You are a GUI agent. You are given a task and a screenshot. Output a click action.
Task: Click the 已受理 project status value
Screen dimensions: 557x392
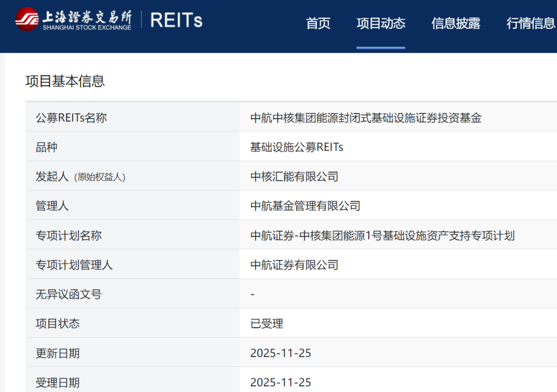click(x=267, y=324)
